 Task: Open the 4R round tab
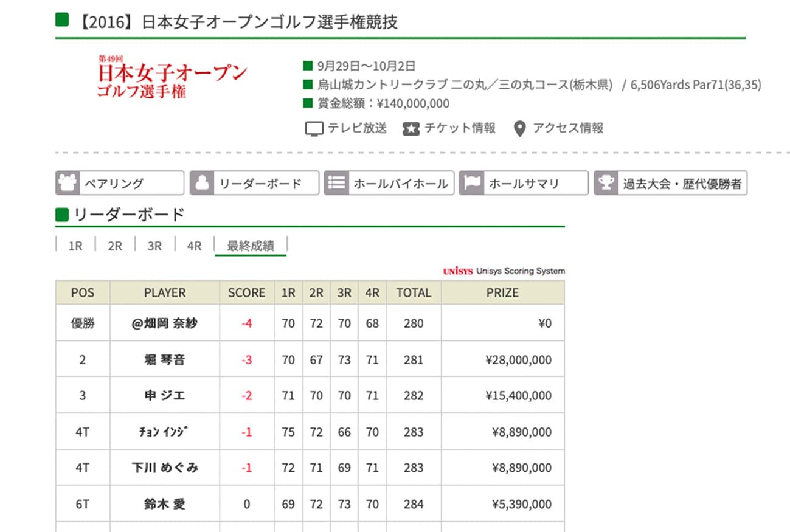[194, 246]
